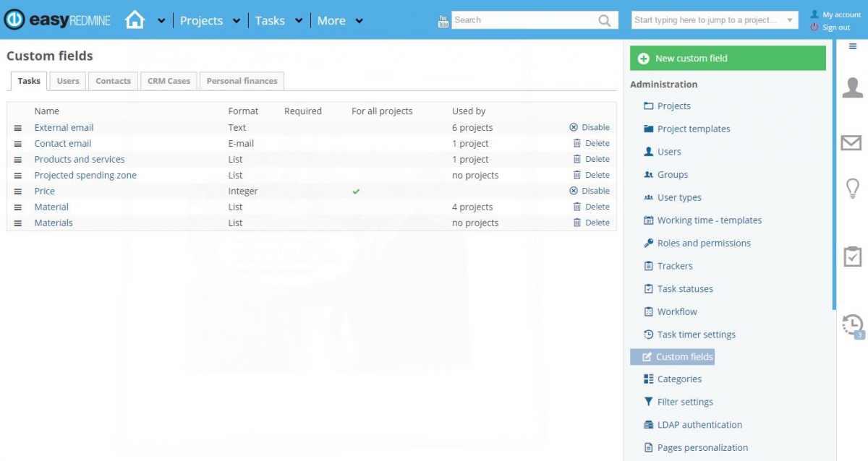Switch to the CRM Cases tab
Screen dimensions: 868x461
pyautogui.click(x=169, y=81)
